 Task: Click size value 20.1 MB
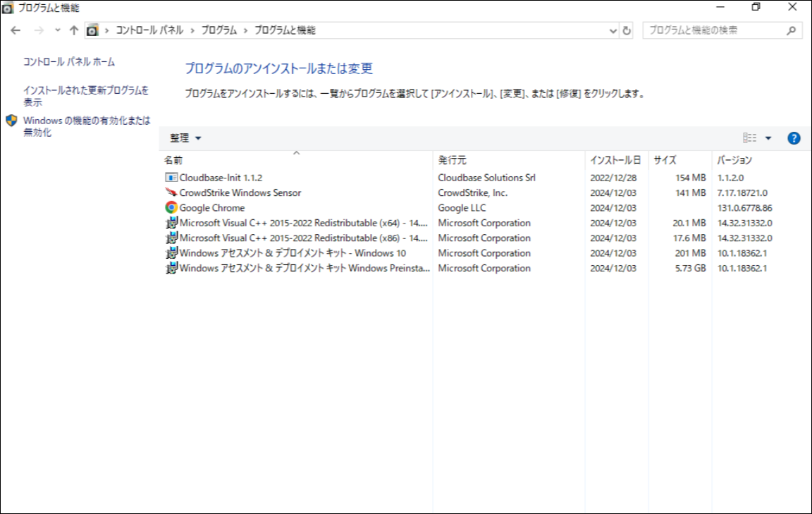click(x=689, y=223)
